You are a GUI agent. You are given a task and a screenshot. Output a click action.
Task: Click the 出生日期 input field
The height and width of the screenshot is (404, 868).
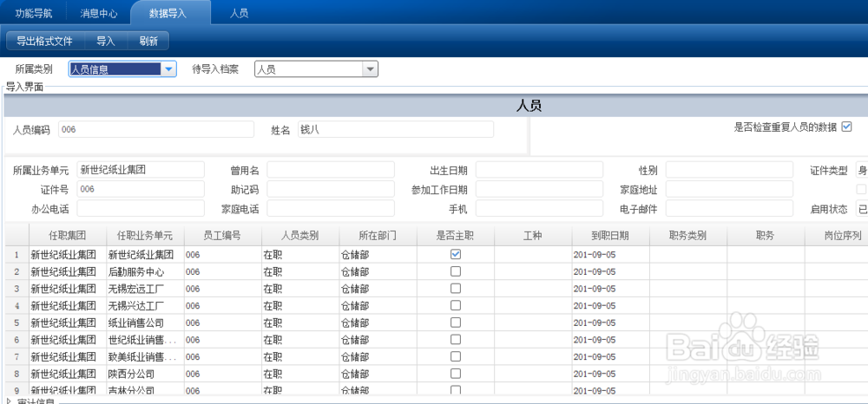click(539, 170)
